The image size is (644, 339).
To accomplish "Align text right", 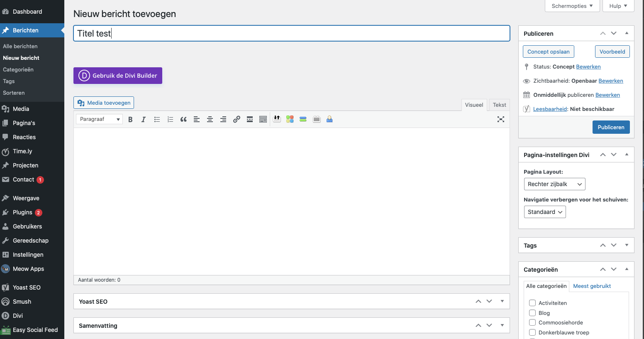I will [x=223, y=119].
